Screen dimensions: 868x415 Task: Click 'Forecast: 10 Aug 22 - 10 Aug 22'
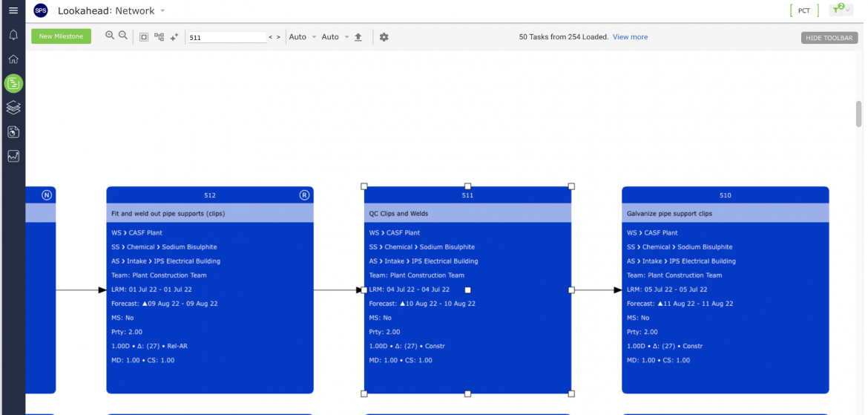[x=422, y=304]
